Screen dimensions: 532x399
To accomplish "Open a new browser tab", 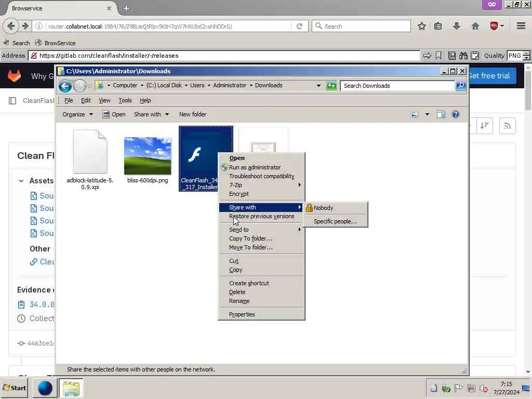I will point(126,8).
